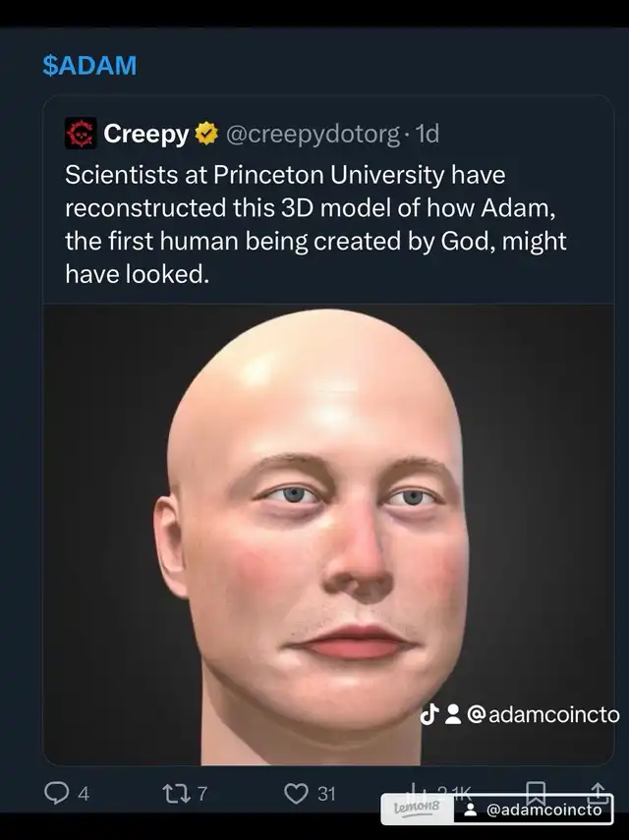
Task: Click the gold verified badge next to Creepy
Action: tap(206, 134)
